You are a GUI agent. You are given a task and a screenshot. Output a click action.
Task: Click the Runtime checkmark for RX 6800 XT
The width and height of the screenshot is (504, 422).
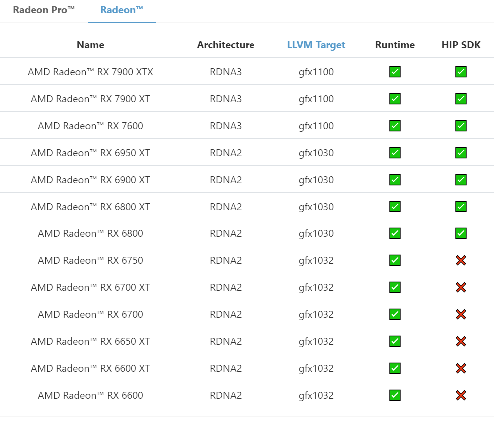point(395,207)
